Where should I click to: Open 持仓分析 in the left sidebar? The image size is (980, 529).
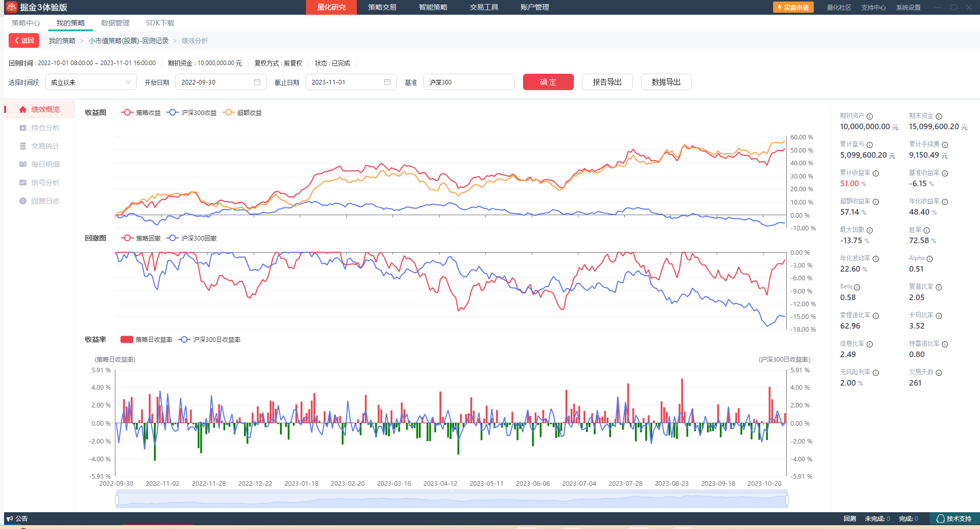point(45,128)
